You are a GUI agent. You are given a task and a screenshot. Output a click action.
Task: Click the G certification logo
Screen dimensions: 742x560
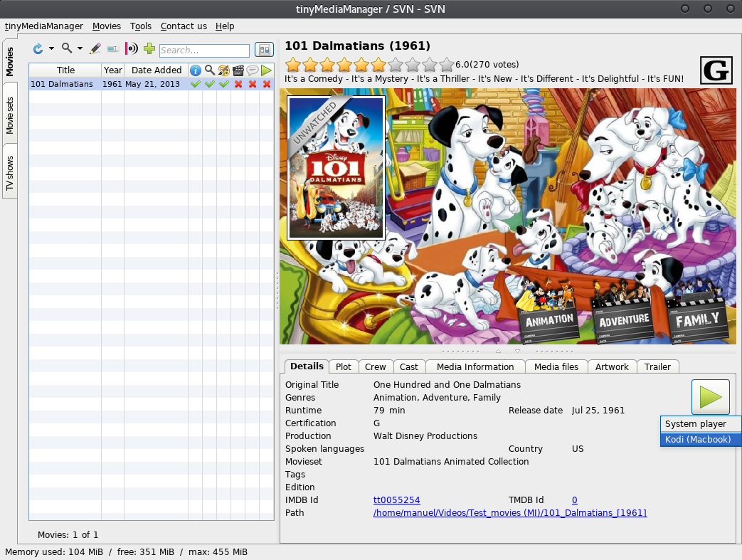tap(716, 70)
